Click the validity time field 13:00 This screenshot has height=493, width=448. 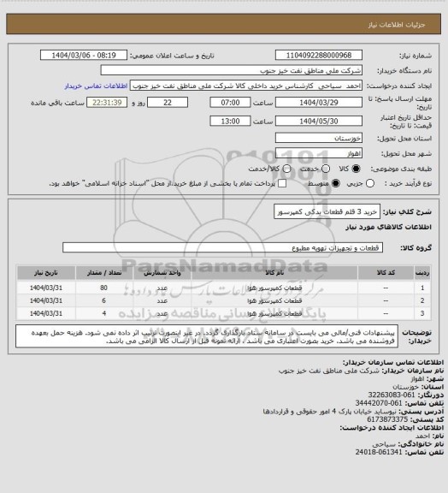[x=230, y=121]
